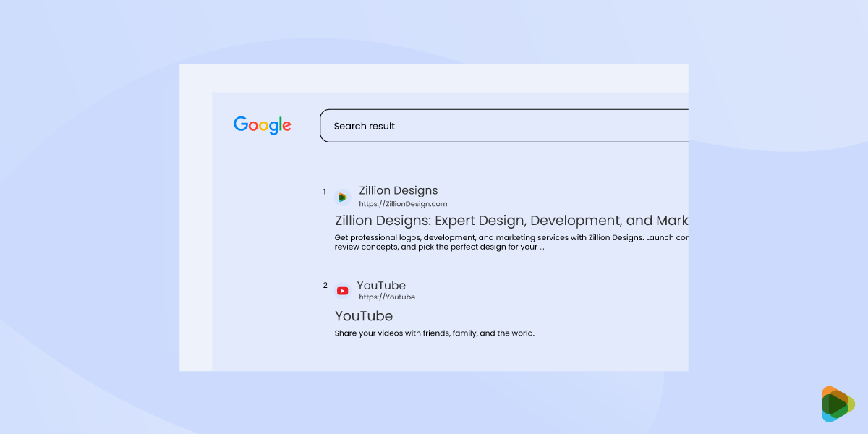
Task: Click the green play triangle favicon of result one
Action: click(x=343, y=196)
